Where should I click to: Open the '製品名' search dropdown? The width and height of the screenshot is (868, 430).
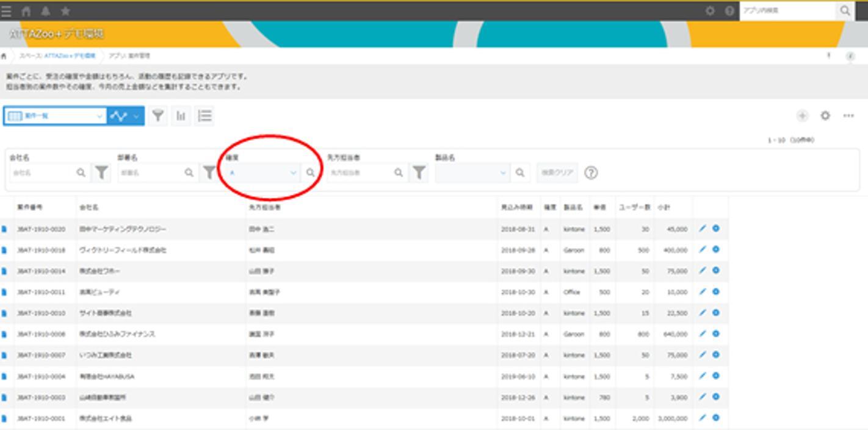coord(472,173)
